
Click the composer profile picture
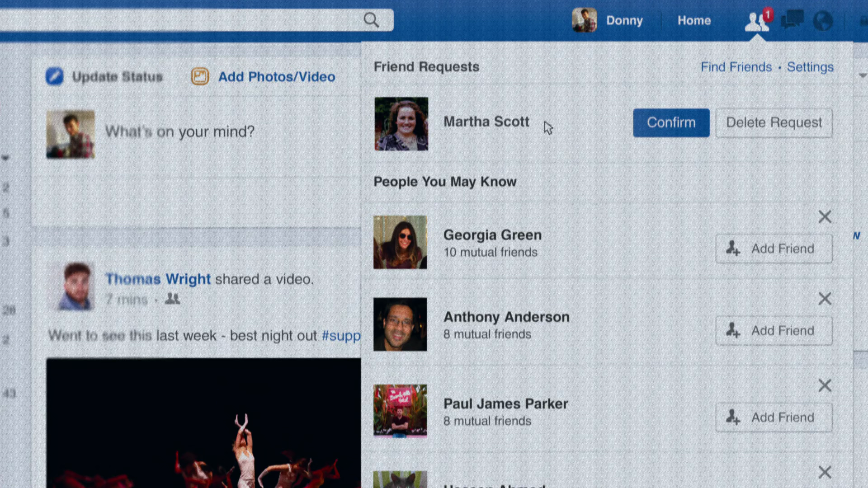[x=71, y=134]
